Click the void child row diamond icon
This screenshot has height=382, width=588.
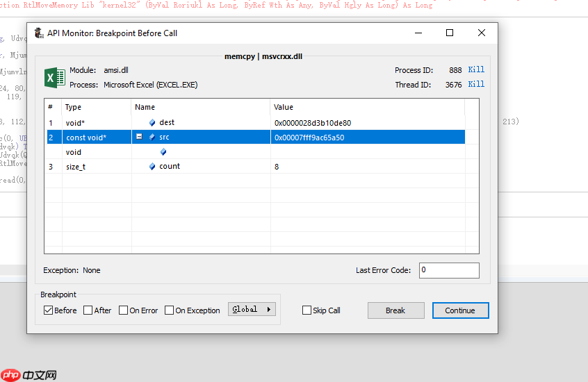click(163, 152)
